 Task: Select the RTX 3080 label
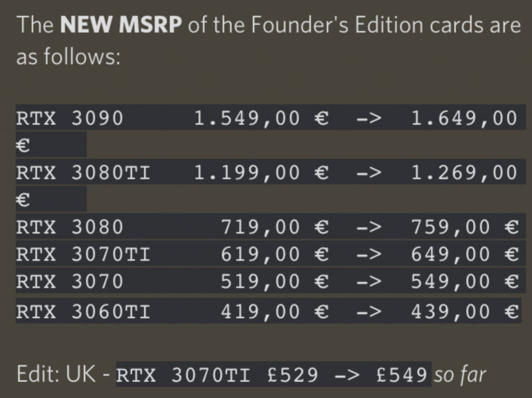69,227
